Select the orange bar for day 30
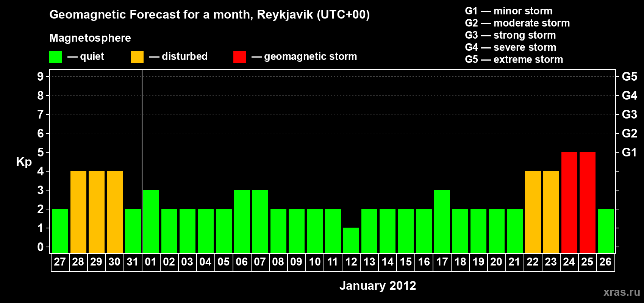The image size is (644, 303). tap(115, 212)
